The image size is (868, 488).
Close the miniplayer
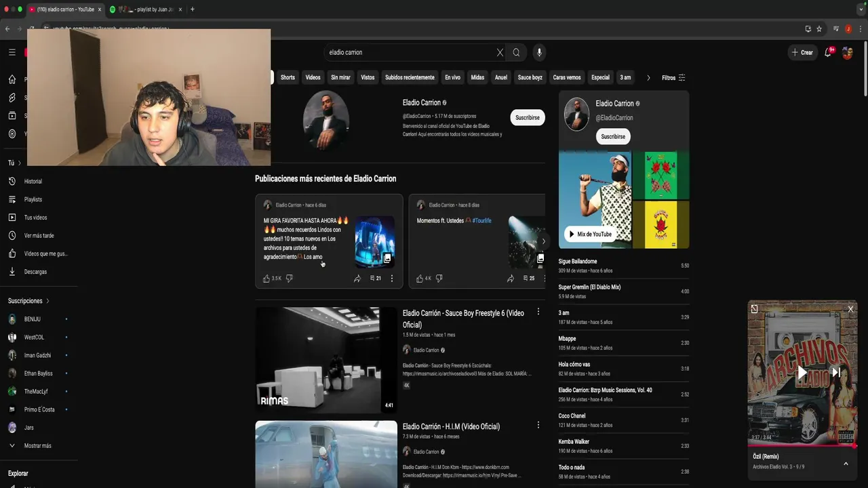point(850,309)
